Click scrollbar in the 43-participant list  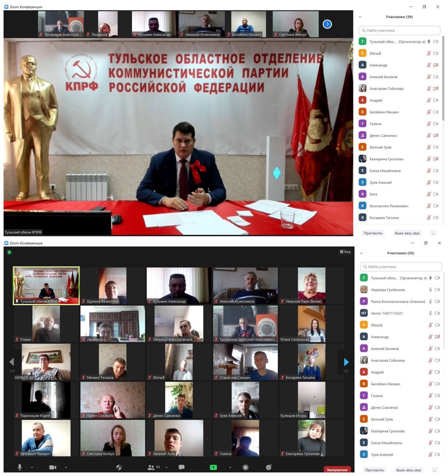tap(444, 311)
